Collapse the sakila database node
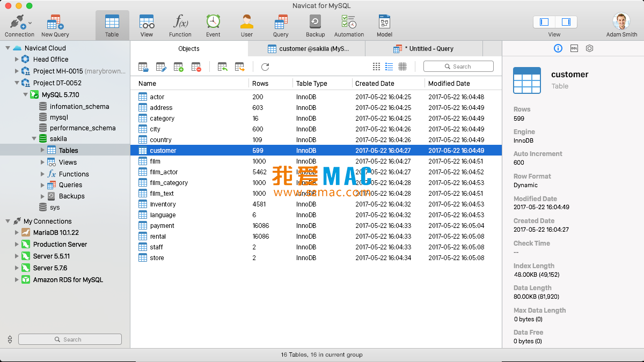644x362 pixels. point(34,139)
